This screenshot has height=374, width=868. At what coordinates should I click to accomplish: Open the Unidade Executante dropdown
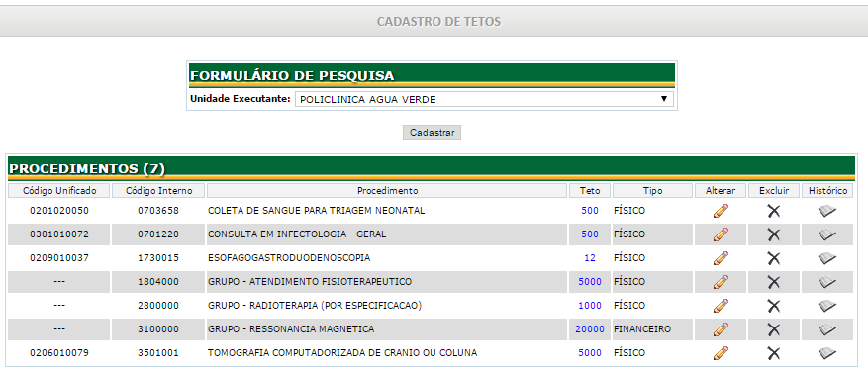click(484, 100)
